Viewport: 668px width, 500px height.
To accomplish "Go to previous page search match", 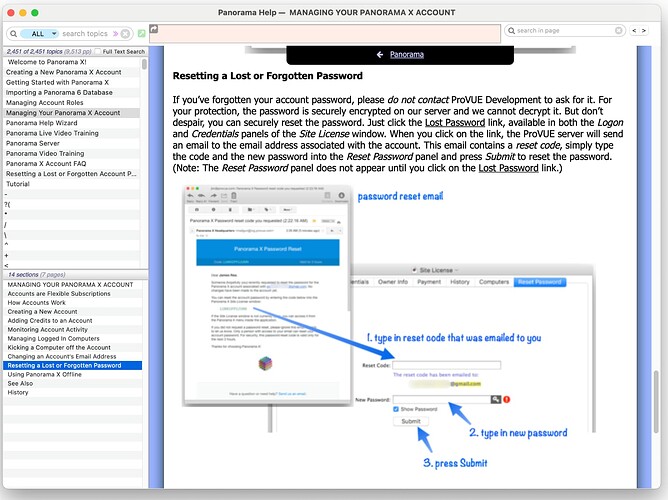I will pos(635,31).
